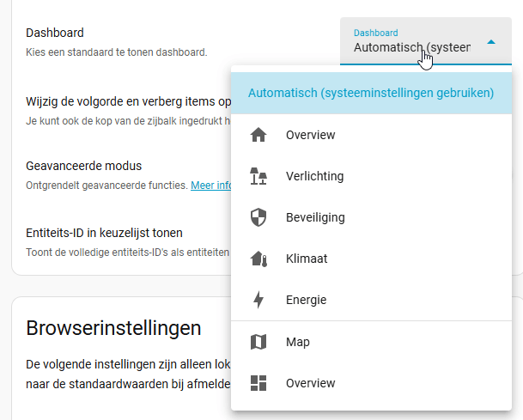Click the Entiteits-ID in keuzelijst tonen label
The height and width of the screenshot is (420, 523).
(x=104, y=233)
